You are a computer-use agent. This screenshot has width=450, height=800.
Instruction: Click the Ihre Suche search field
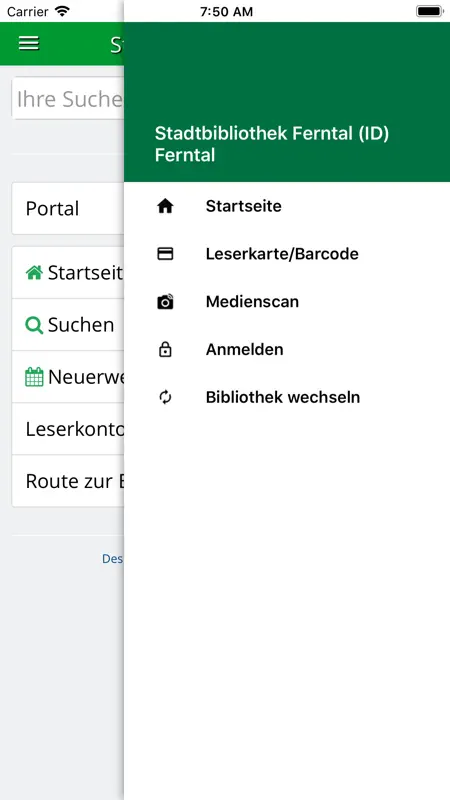pyautogui.click(x=68, y=98)
